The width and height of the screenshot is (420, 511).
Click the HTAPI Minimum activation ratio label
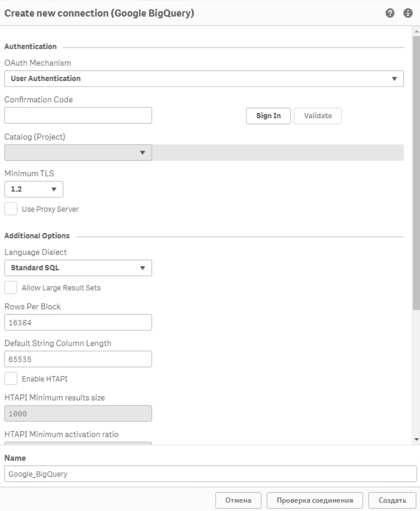[x=61, y=434]
